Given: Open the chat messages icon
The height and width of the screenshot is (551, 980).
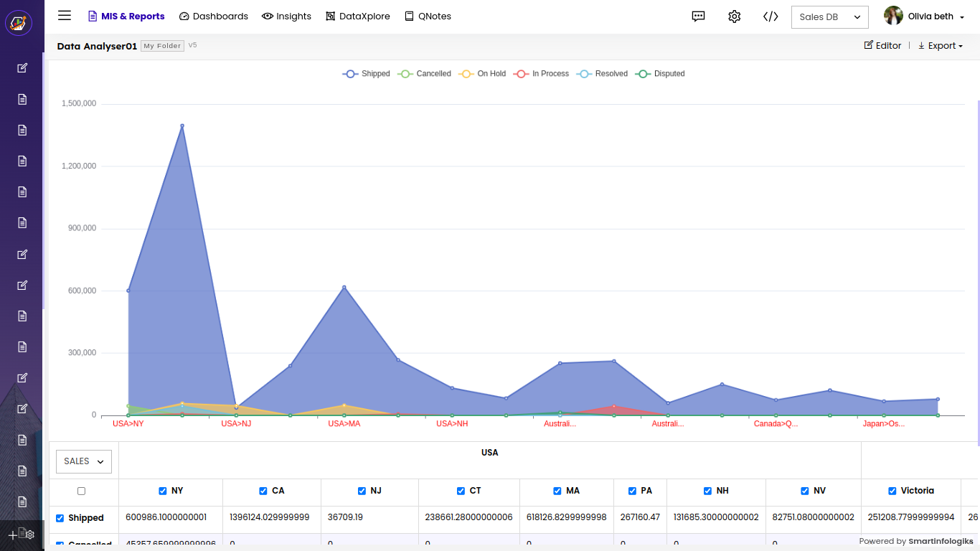Looking at the screenshot, I should click(x=698, y=17).
